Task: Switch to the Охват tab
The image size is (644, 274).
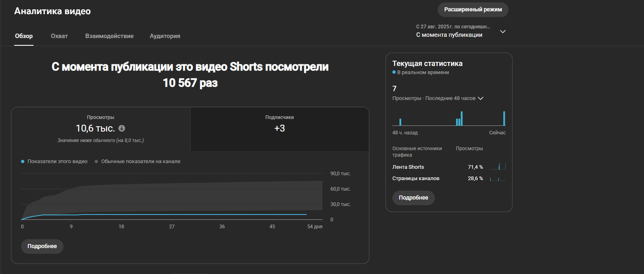Action: (x=59, y=36)
